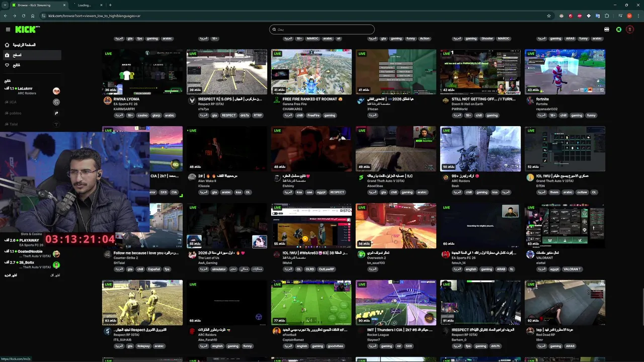Viewport: 644px width, 362px height.
Task: Click the D7DN channel avatar
Action: 530,177
